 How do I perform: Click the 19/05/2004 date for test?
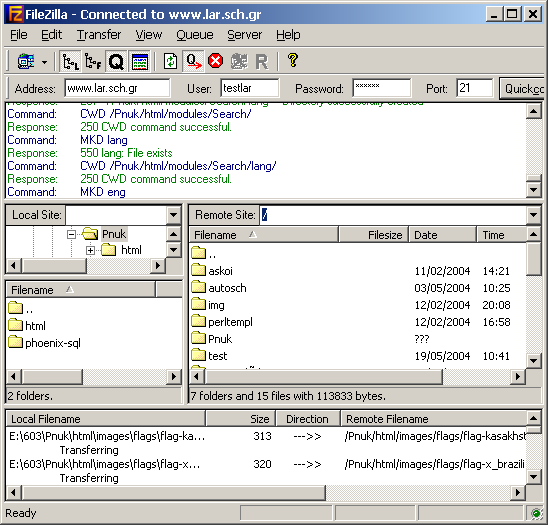(442, 356)
